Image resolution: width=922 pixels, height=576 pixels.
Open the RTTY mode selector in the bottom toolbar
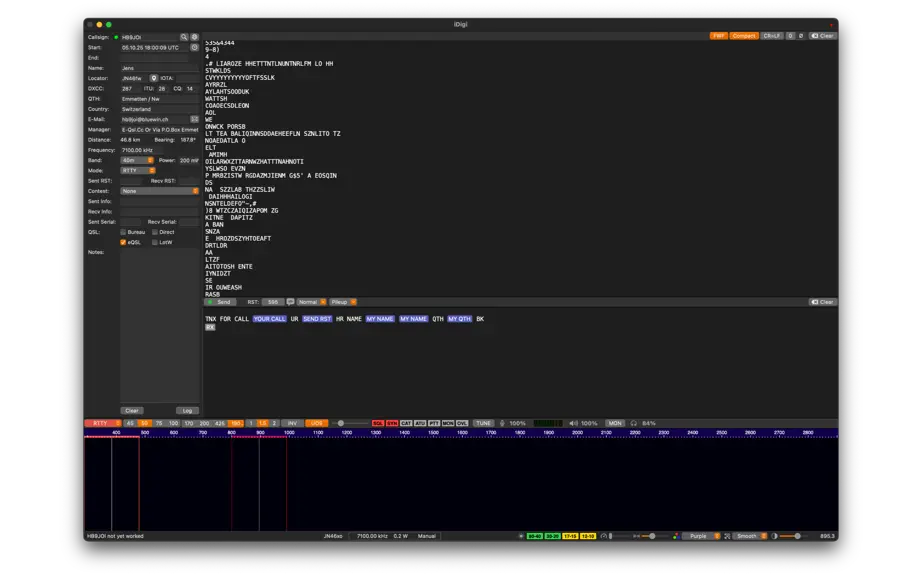pyautogui.click(x=103, y=423)
